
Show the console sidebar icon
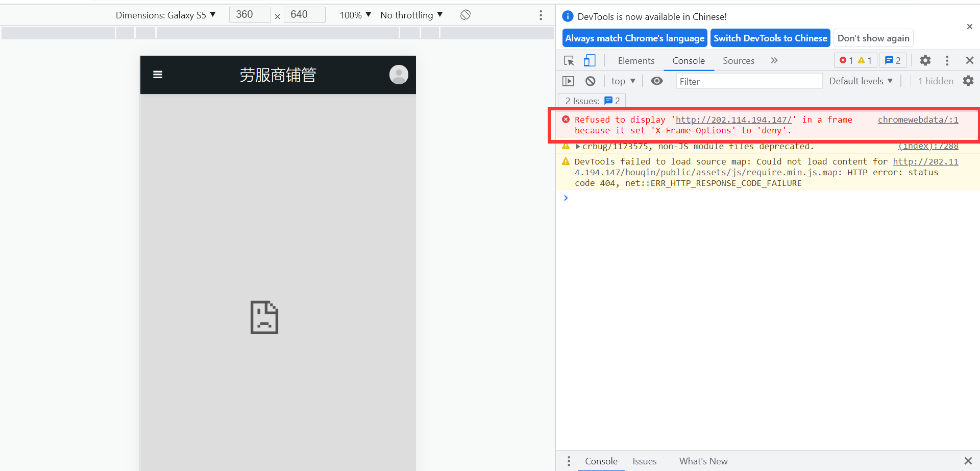pos(569,81)
